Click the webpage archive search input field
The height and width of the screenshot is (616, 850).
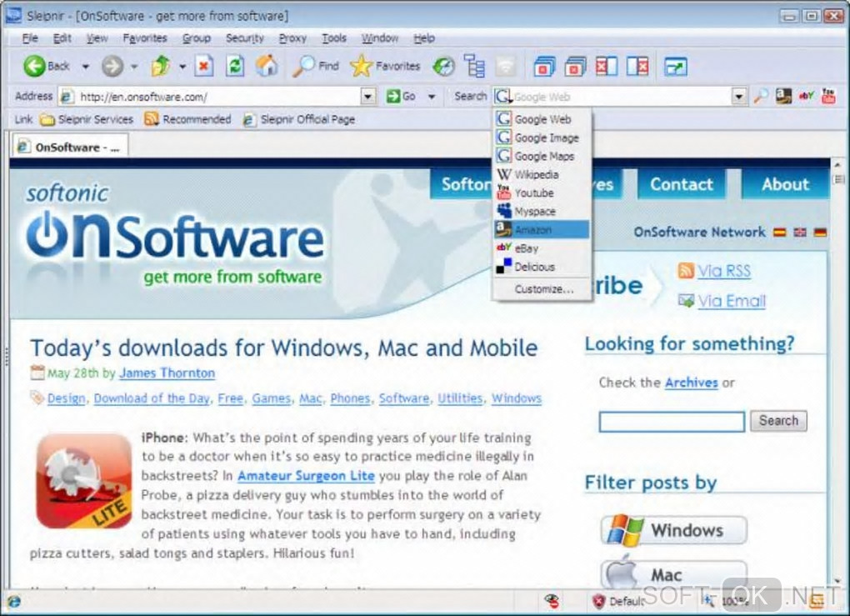coord(672,421)
